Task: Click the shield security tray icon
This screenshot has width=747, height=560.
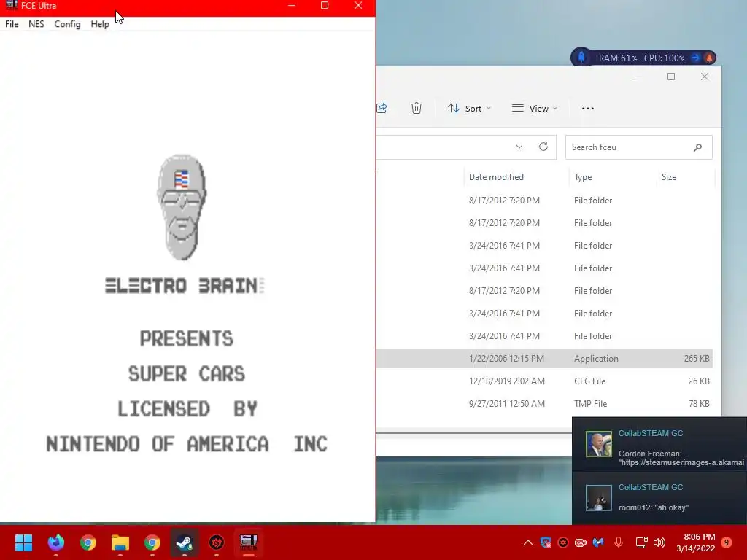Action: pos(546,542)
